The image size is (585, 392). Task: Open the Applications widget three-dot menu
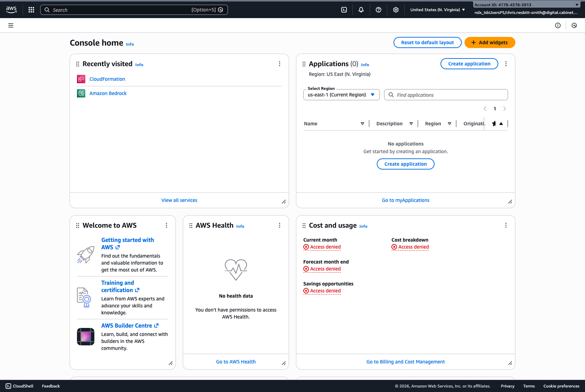[506, 64]
